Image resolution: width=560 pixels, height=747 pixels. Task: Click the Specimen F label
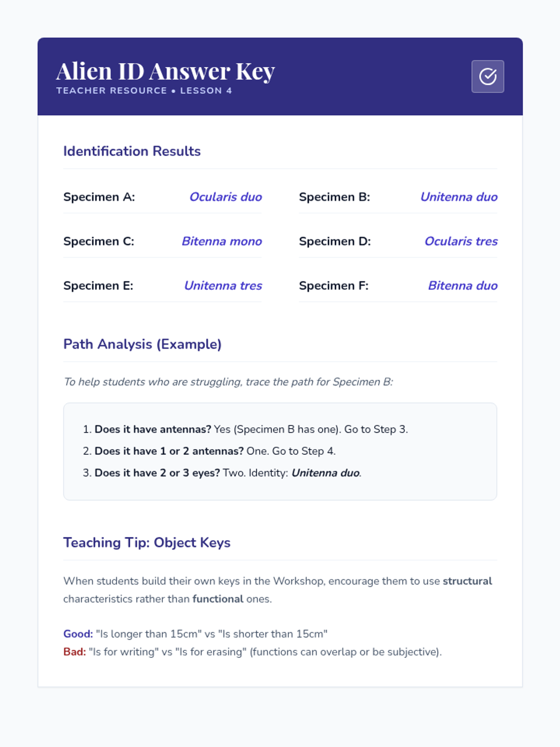(x=334, y=286)
